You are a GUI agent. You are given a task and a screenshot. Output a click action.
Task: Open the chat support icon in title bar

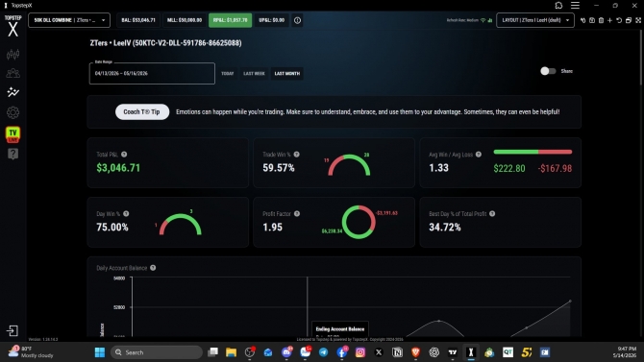558,6
